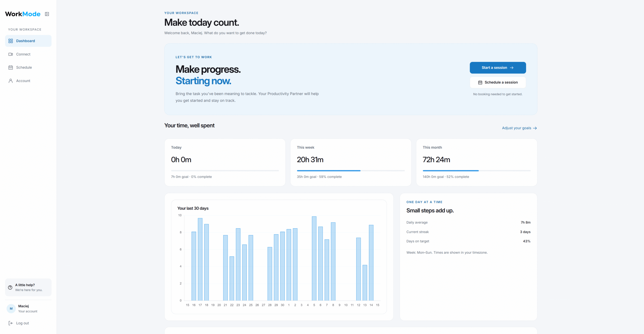Click the chart bar for day 16
Screen dimensions: 644x334
point(194,266)
